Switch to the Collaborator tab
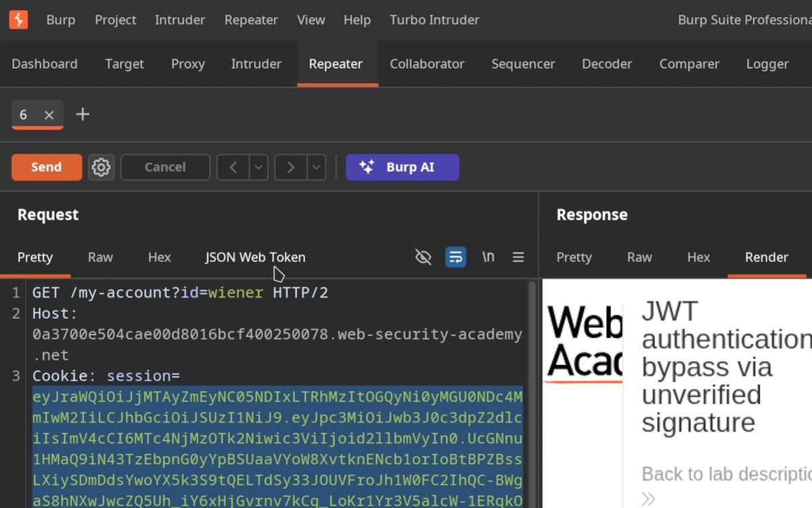This screenshot has width=812, height=508. point(427,64)
